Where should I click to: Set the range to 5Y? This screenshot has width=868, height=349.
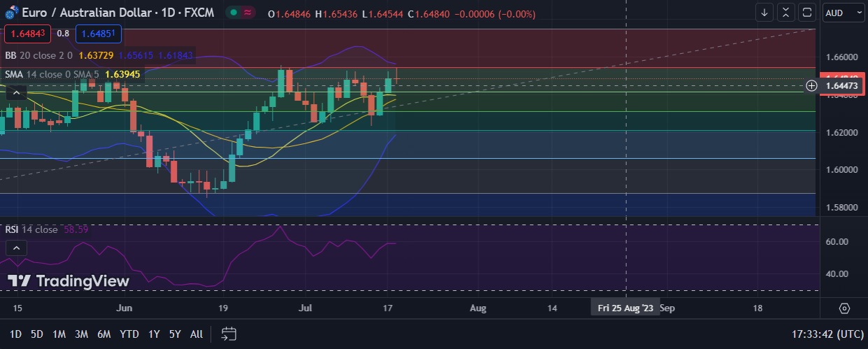point(175,334)
